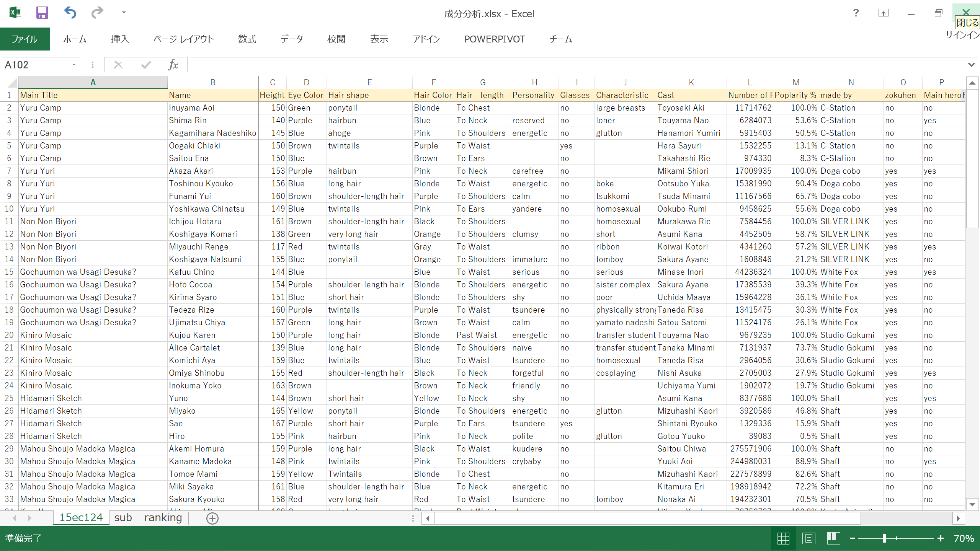Click the horizontal scrollbar left arrow

[428, 518]
